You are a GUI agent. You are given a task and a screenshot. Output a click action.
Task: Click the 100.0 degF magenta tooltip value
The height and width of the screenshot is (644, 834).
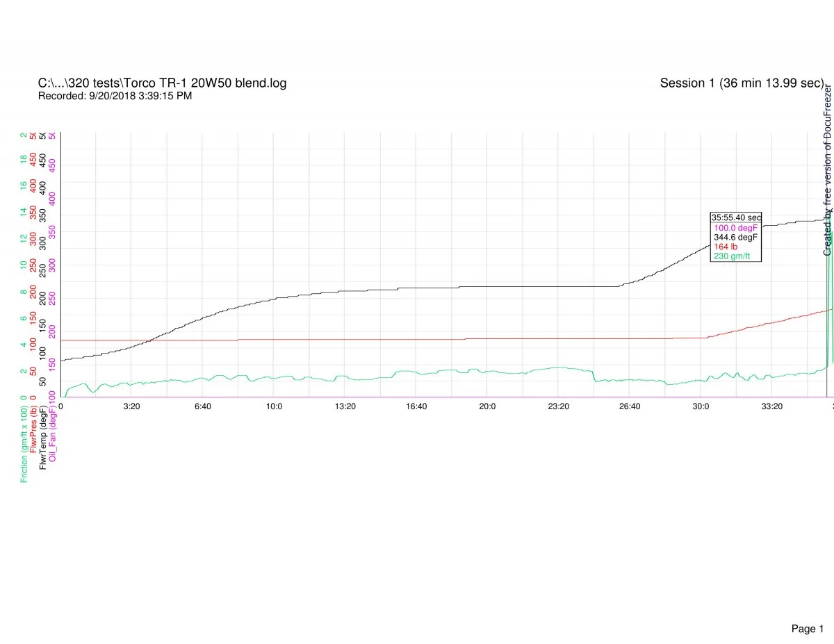[x=736, y=227]
